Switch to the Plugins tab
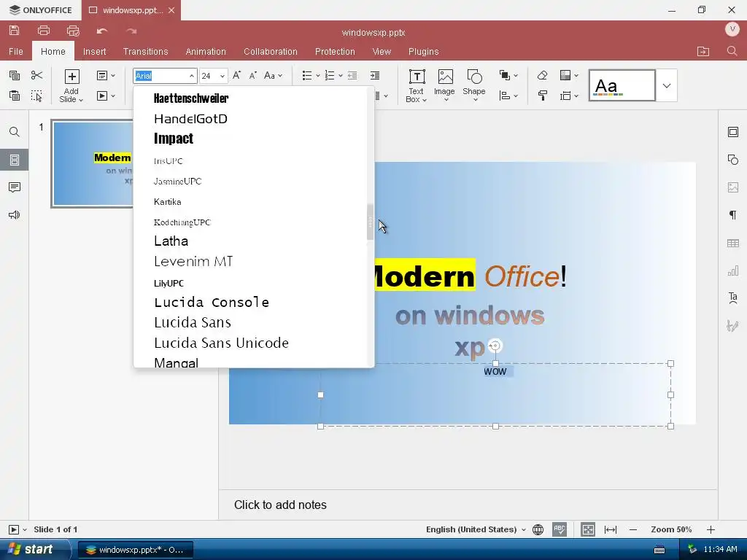This screenshot has width=747, height=560. 424,52
